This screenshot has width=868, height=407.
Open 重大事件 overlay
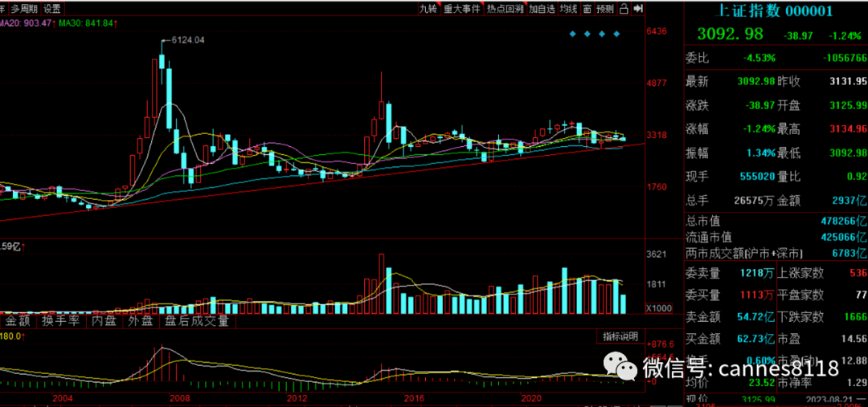[461, 8]
